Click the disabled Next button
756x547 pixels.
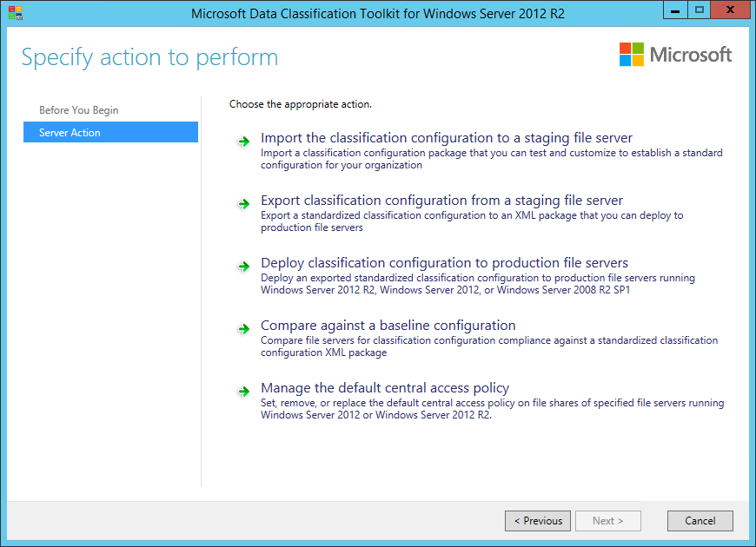608,520
